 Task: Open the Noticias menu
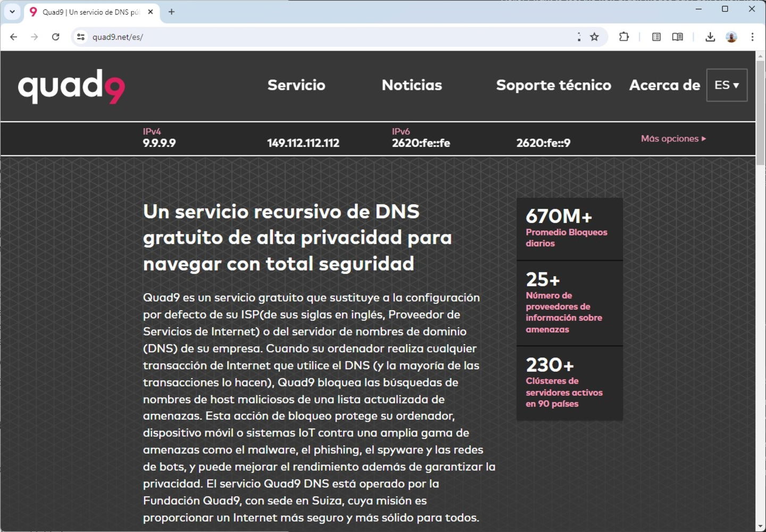412,85
